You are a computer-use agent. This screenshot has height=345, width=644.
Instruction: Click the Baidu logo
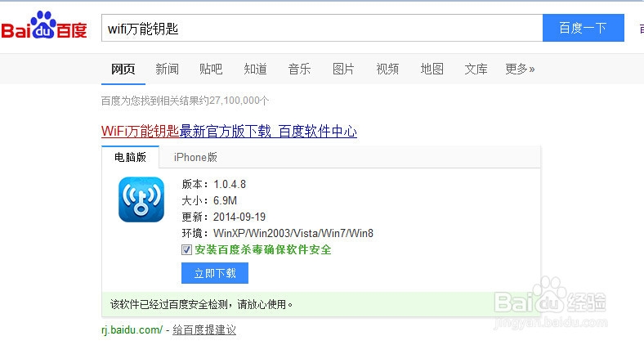[x=44, y=25]
